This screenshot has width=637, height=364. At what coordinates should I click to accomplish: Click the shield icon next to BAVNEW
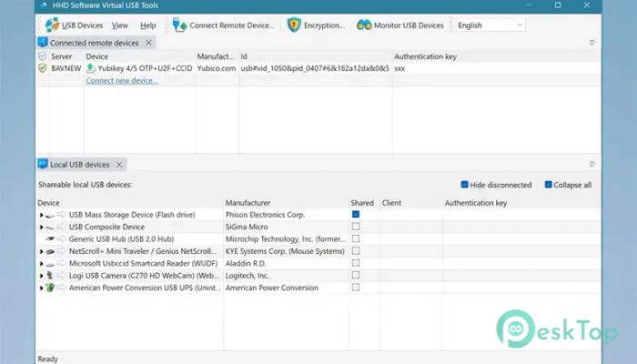pyautogui.click(x=42, y=68)
